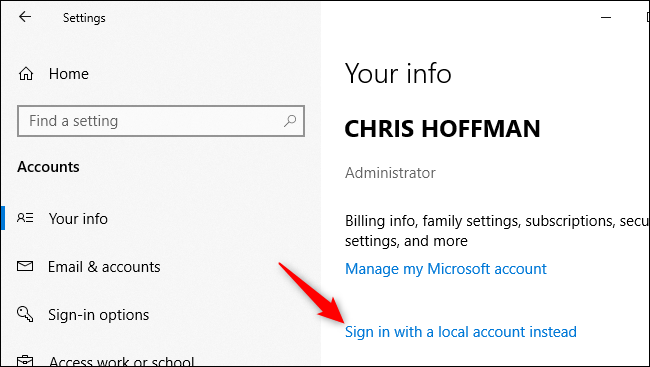This screenshot has height=367, width=650.
Task: Open Sign-in options settings
Action: (x=98, y=315)
